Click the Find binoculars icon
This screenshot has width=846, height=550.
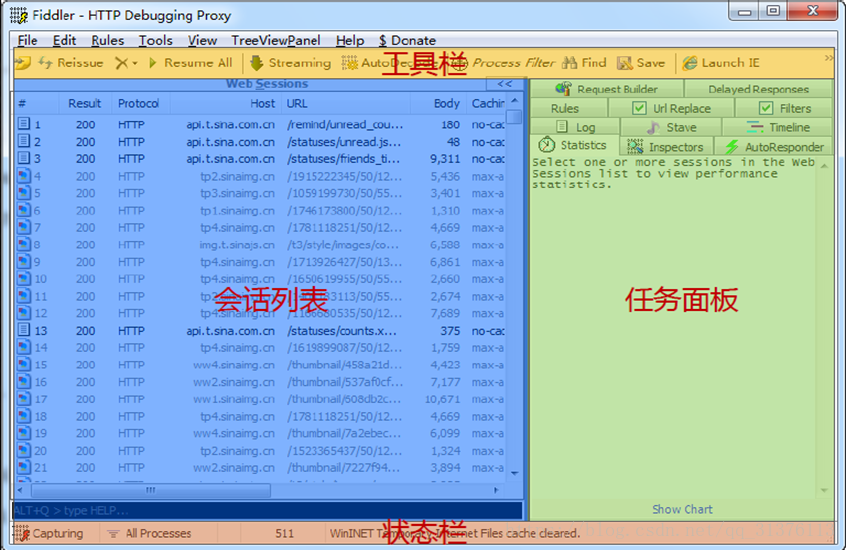pyautogui.click(x=569, y=63)
